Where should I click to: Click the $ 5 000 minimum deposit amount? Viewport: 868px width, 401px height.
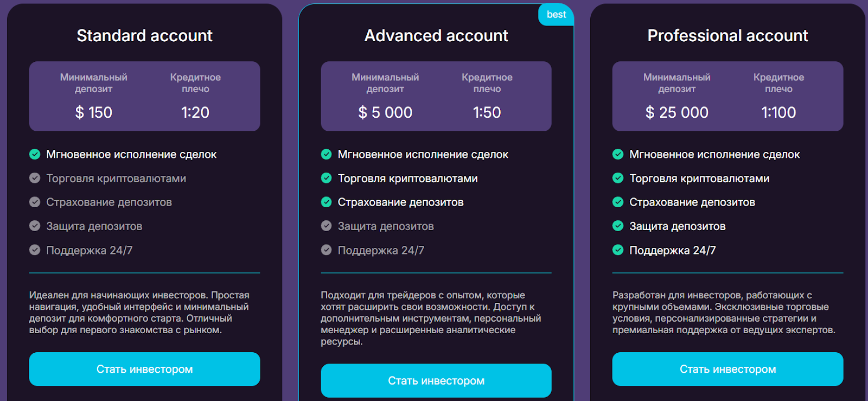385,112
